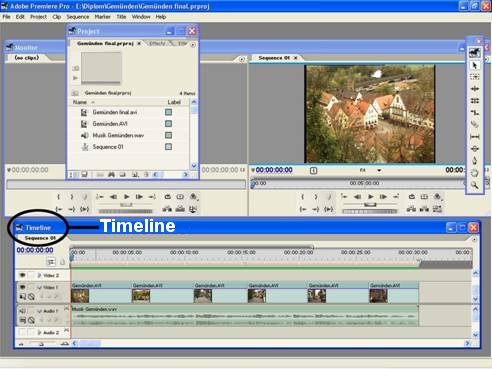Click scroll-down arrow in Project file list
This screenshot has width=492, height=369.
(x=194, y=165)
